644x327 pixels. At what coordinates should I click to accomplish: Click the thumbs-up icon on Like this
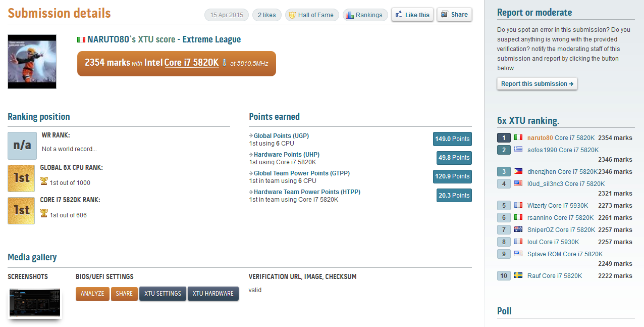pyautogui.click(x=399, y=15)
